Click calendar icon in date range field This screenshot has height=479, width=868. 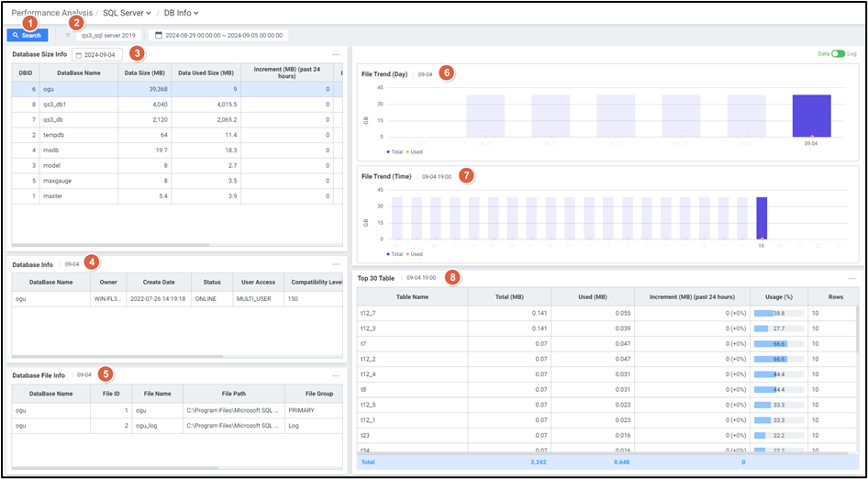click(159, 35)
